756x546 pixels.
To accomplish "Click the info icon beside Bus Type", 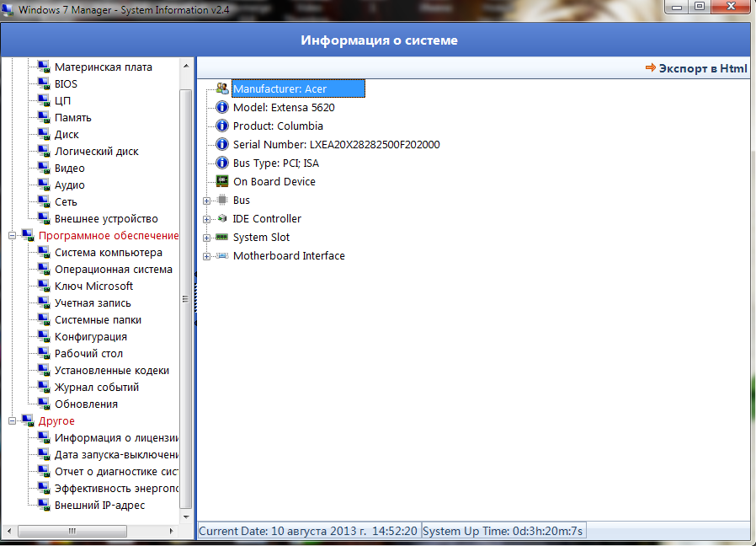I will [x=221, y=163].
